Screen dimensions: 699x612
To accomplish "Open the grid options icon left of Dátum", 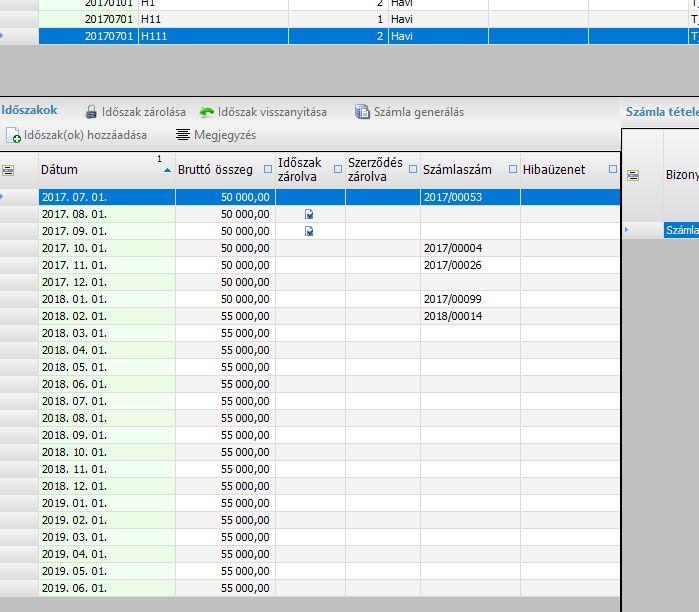I will 8,170.
